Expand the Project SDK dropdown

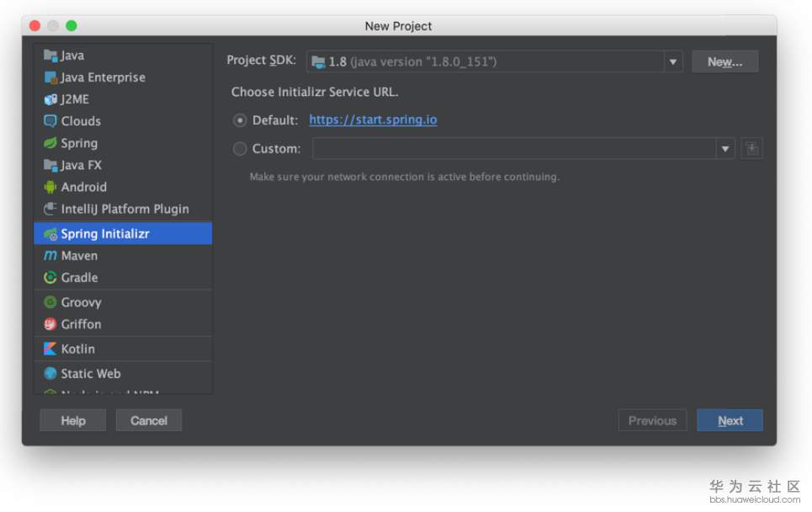coord(672,61)
